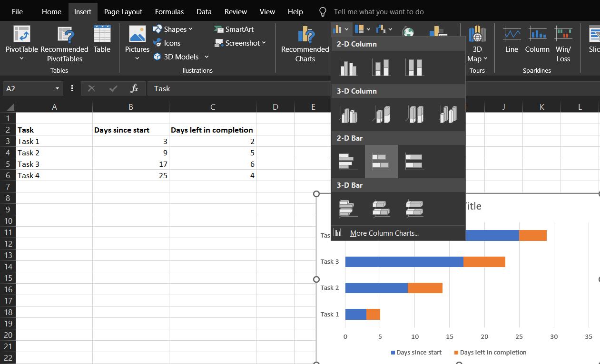The width and height of the screenshot is (600, 364).
Task: Choose 3-D Clustered Bar chart type
Action: click(348, 208)
